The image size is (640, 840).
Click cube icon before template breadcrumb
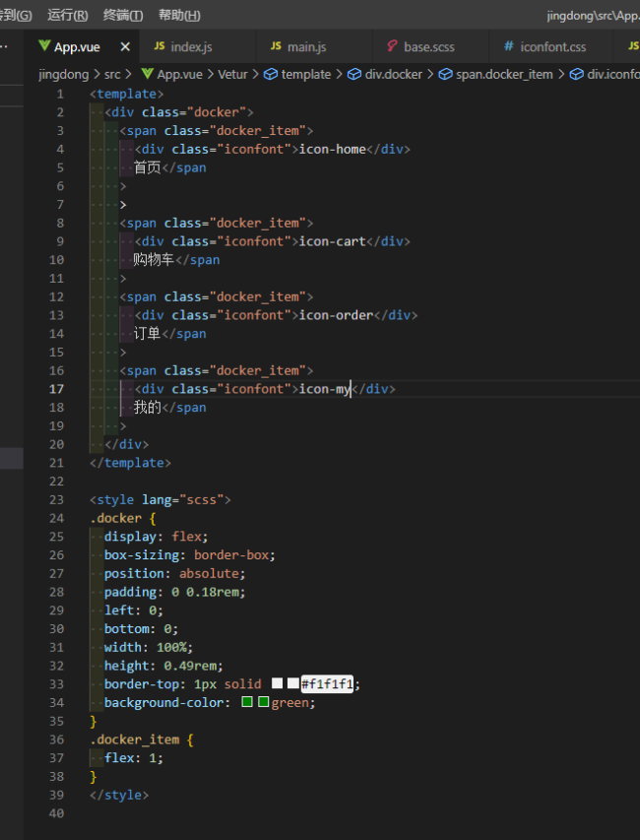(271, 74)
